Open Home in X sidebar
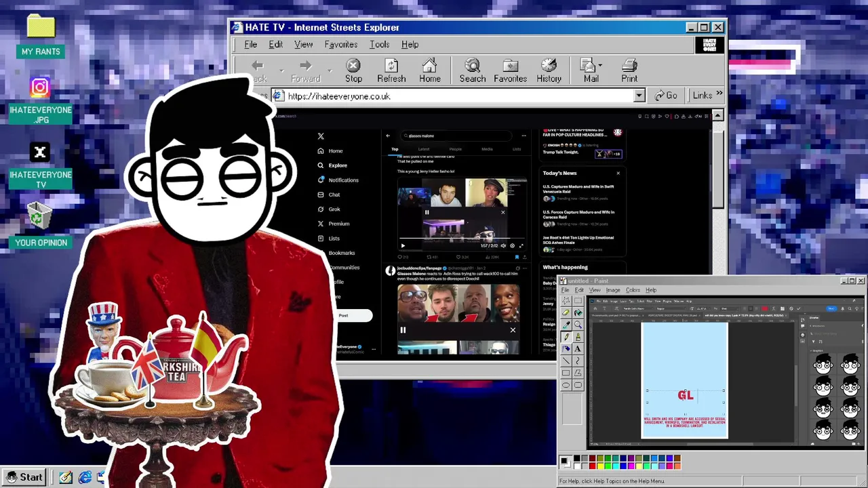 point(330,150)
